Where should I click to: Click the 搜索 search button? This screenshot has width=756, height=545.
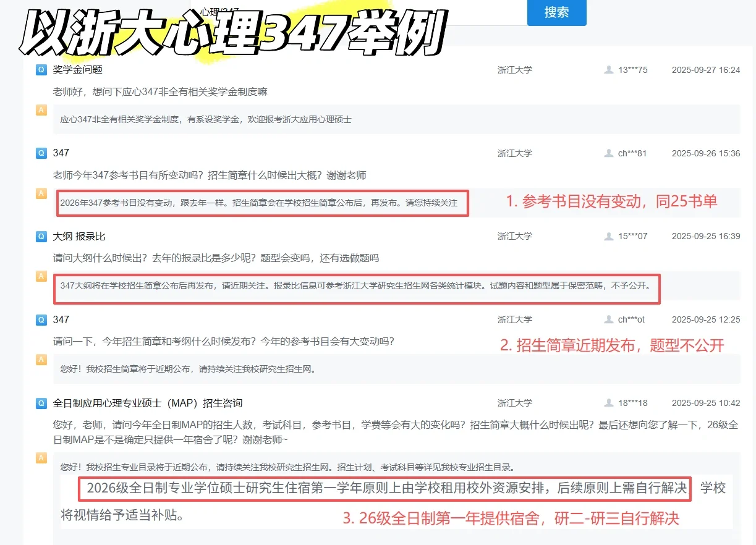coord(556,12)
